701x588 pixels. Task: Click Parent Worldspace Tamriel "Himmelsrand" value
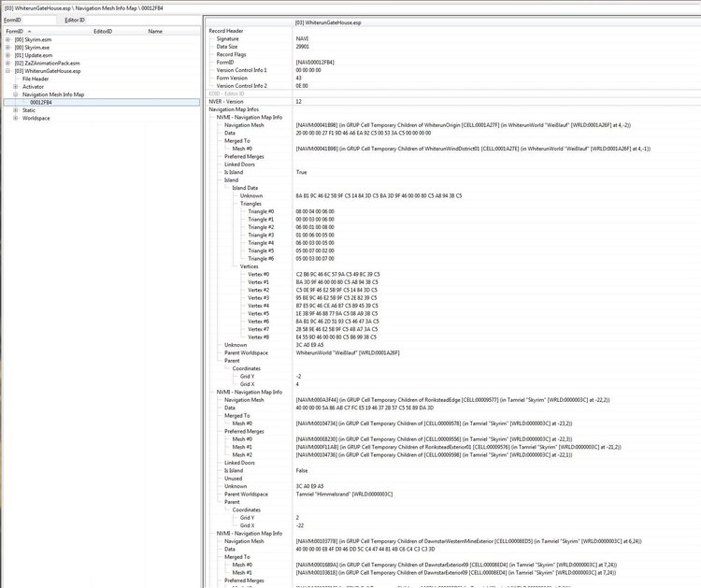click(344, 495)
